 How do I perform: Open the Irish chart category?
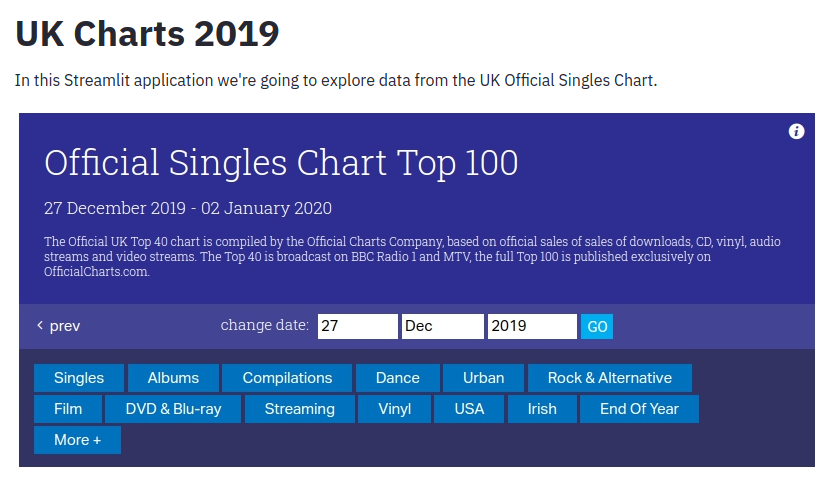542,409
